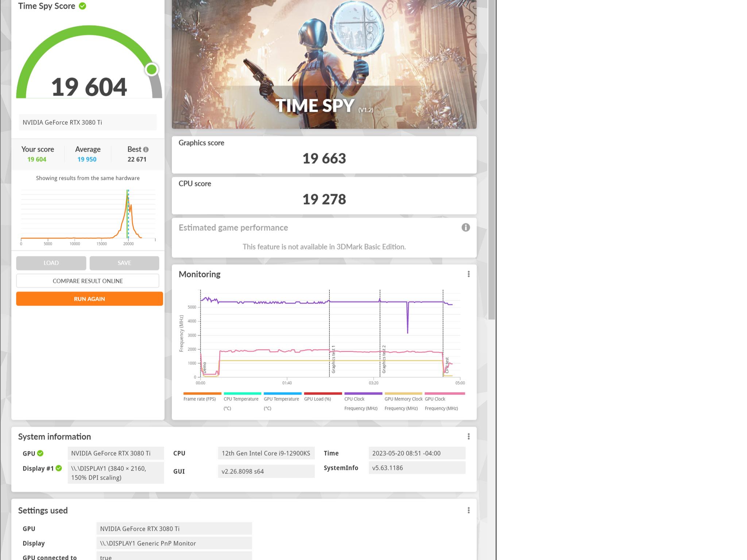The width and height of the screenshot is (747, 560).
Task: Click the Time Spy banner image
Action: pyautogui.click(x=324, y=64)
